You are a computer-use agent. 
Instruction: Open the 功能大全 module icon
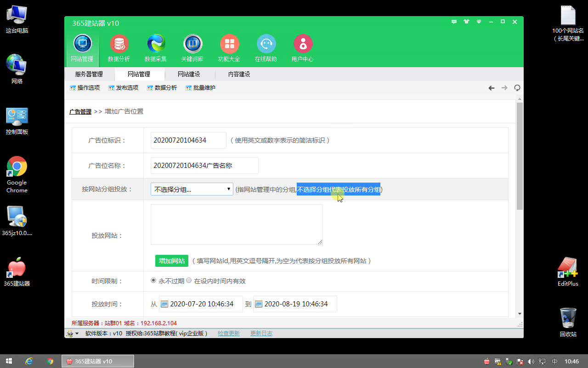coord(229,48)
